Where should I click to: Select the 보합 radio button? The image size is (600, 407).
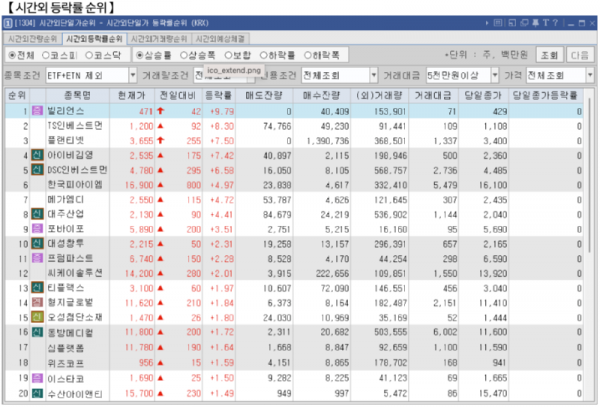point(228,55)
